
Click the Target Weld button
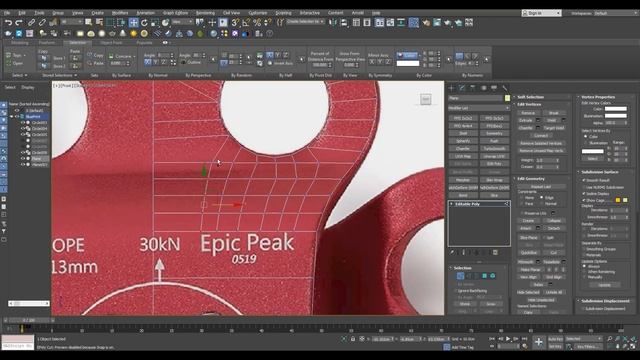click(553, 128)
